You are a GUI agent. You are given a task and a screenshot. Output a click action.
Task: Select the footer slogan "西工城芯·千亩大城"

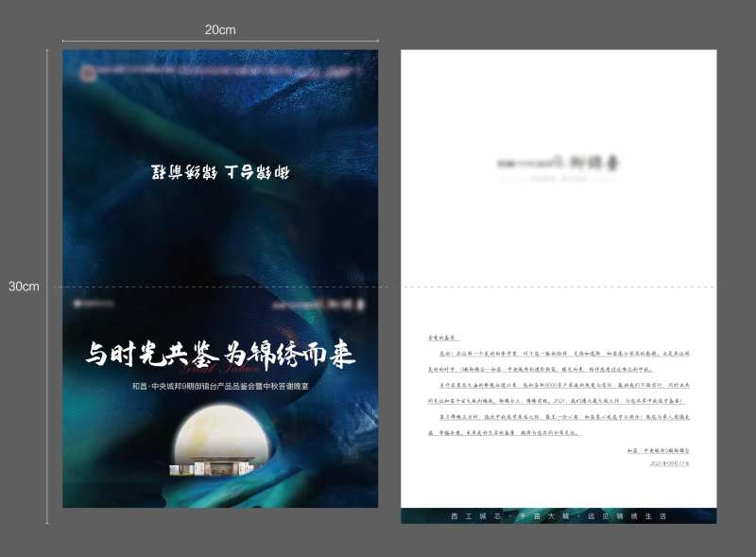click(x=509, y=516)
